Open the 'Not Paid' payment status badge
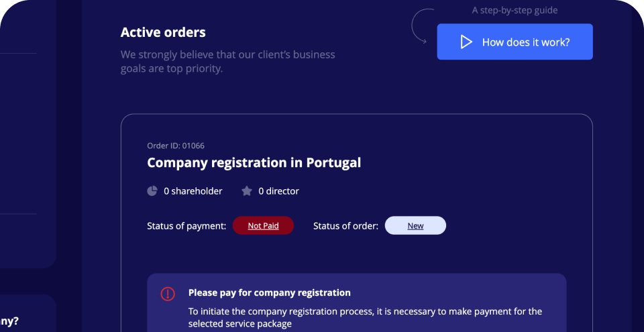644x332 pixels. (x=263, y=226)
